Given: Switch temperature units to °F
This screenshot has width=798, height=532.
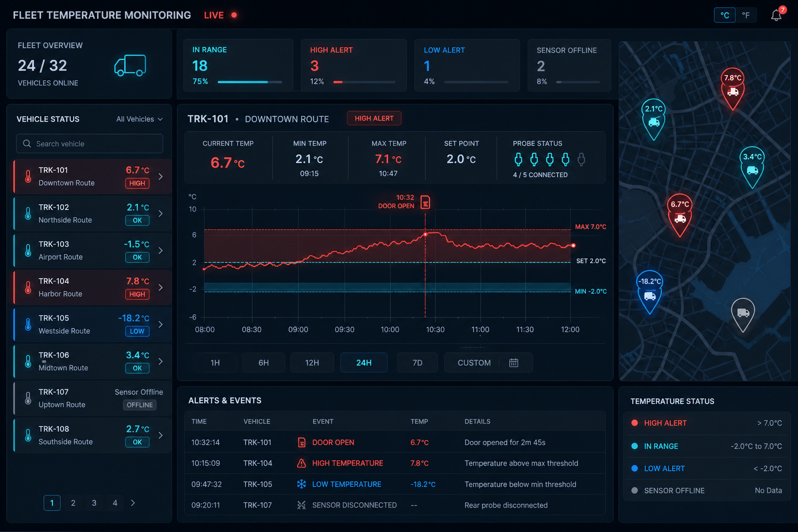Looking at the screenshot, I should pos(746,15).
